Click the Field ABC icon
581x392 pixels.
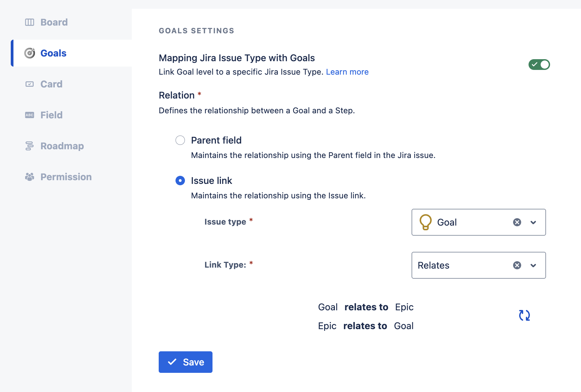[x=30, y=115]
